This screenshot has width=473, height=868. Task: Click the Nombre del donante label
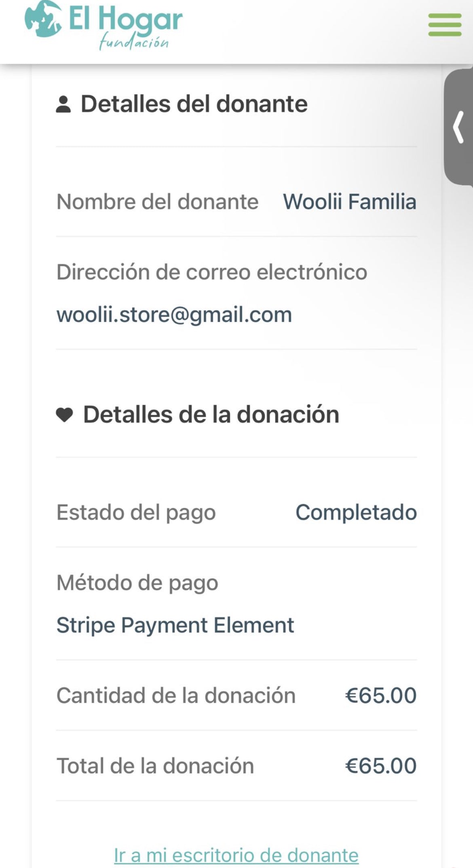click(157, 201)
